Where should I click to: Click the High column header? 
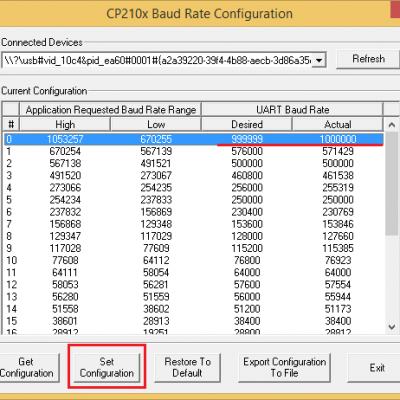click(x=65, y=124)
